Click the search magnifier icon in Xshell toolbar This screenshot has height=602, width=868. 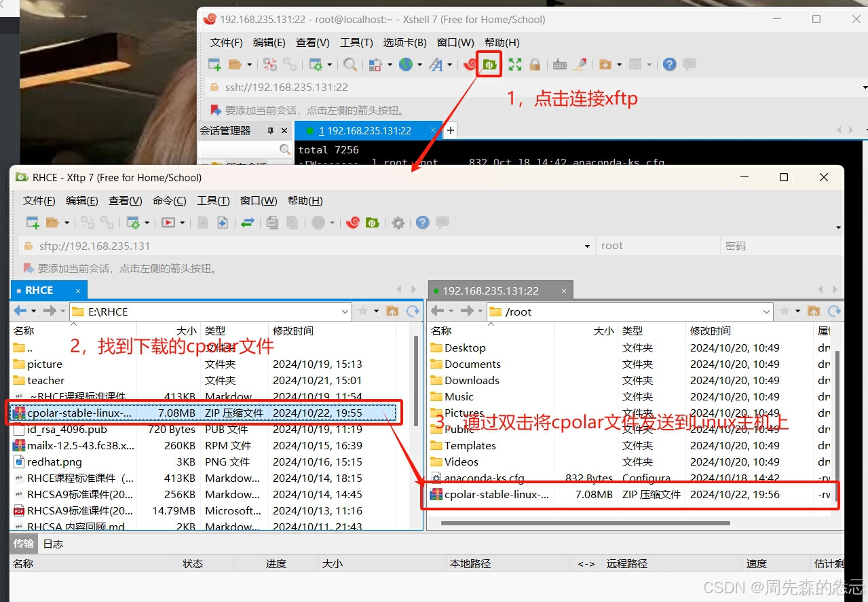click(x=350, y=64)
